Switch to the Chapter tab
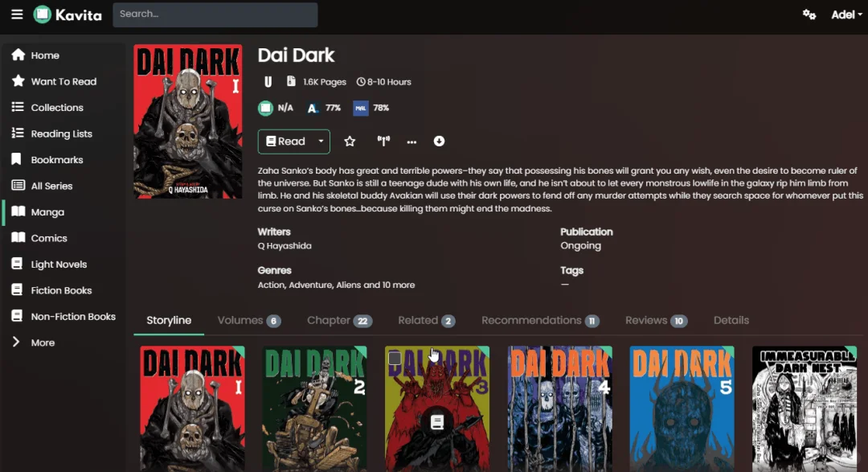 coord(339,321)
